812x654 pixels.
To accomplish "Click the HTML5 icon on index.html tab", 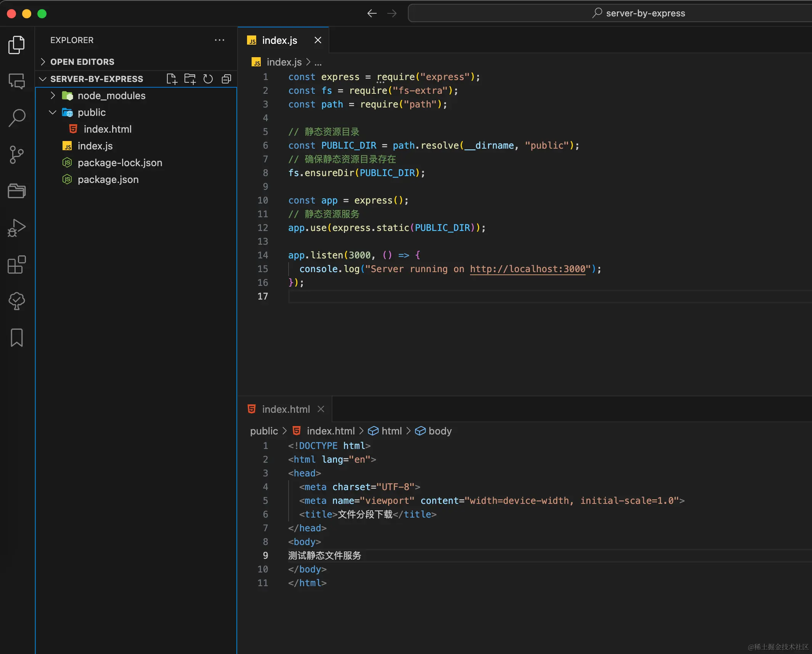I will pos(252,409).
